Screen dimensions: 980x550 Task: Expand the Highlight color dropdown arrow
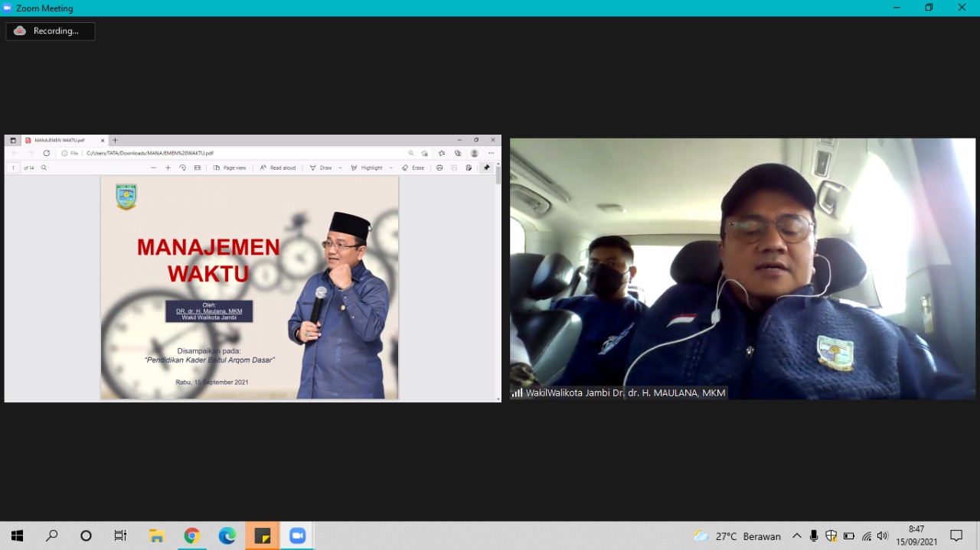tap(390, 168)
